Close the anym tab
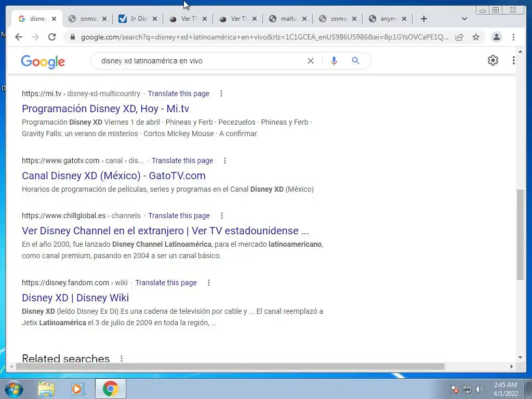Image resolution: width=532 pixels, height=399 pixels. pos(404,19)
